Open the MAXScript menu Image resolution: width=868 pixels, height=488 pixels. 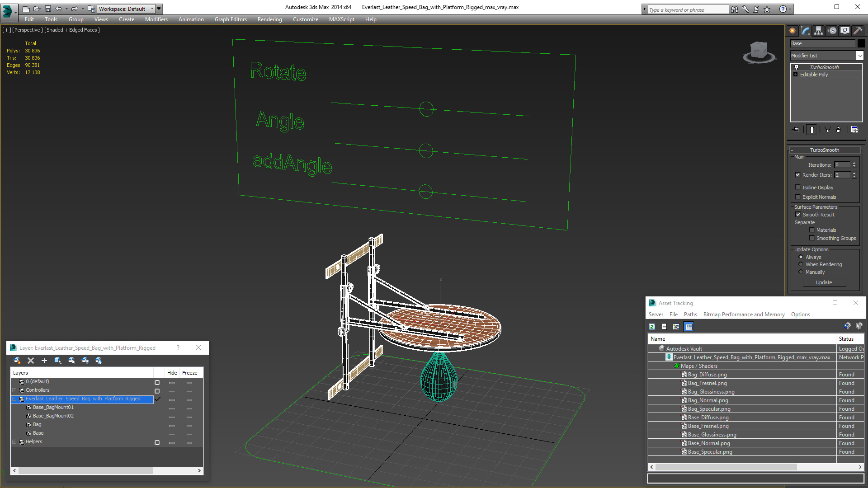pyautogui.click(x=342, y=19)
